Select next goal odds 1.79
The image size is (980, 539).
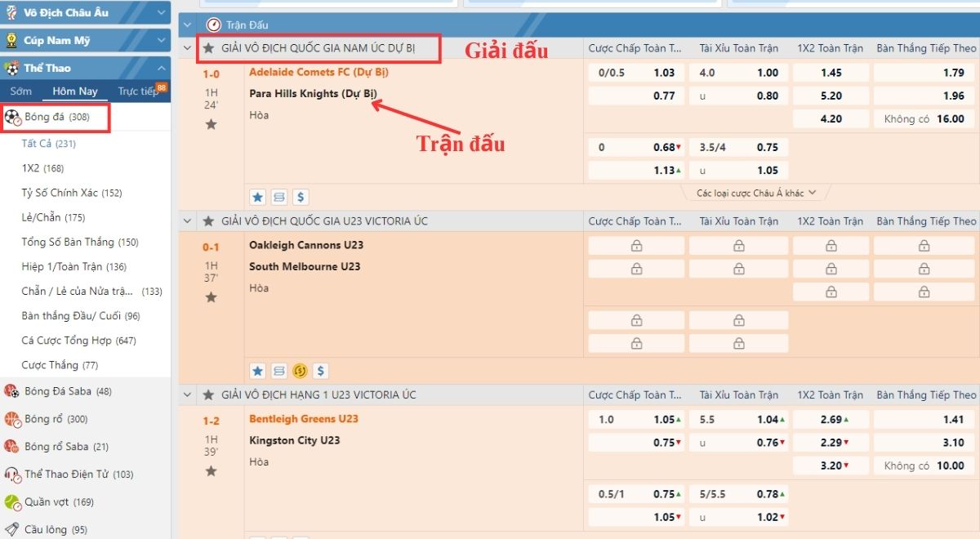click(x=924, y=73)
